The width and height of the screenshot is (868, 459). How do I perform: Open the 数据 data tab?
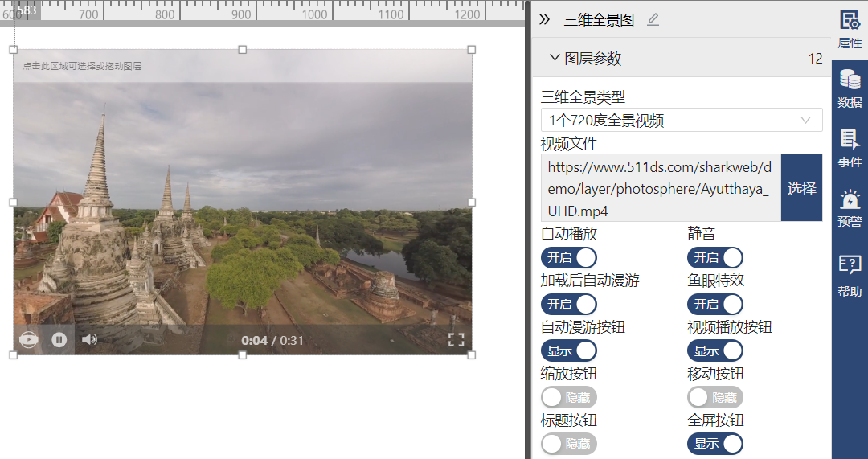click(850, 88)
